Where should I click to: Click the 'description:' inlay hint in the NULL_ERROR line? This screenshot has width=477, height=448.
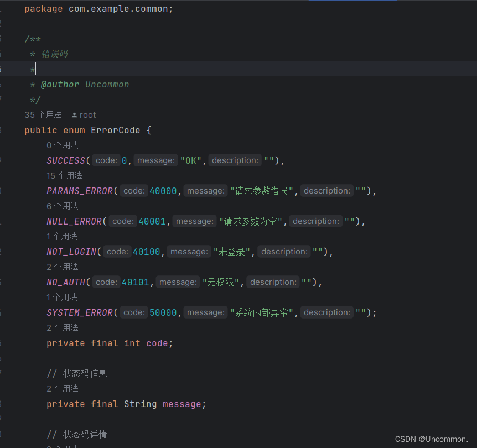pyautogui.click(x=316, y=221)
